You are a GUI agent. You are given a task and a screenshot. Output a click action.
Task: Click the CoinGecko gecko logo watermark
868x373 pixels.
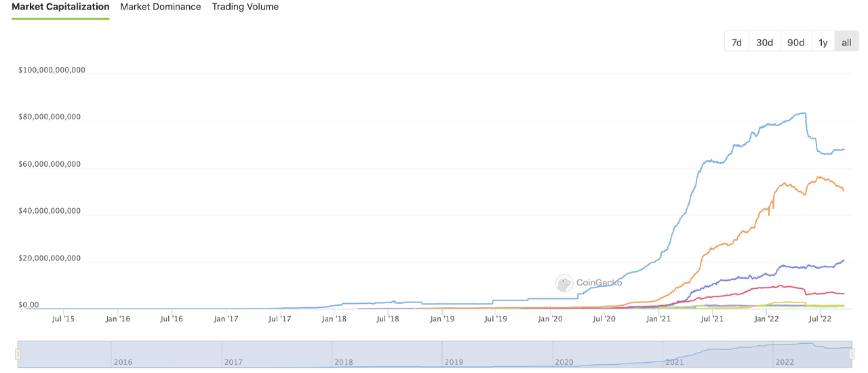tap(564, 283)
